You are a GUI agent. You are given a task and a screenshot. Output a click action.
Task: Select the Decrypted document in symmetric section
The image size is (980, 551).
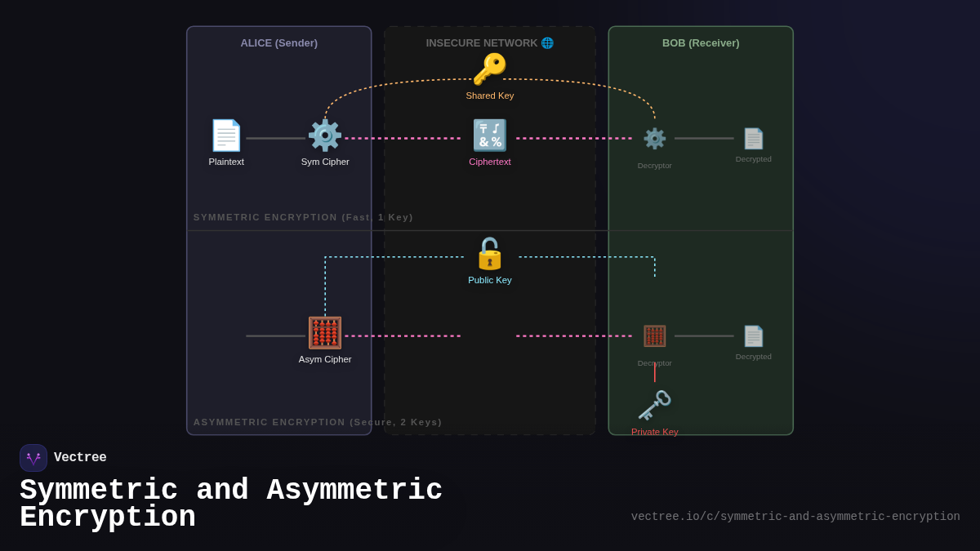[x=753, y=136]
